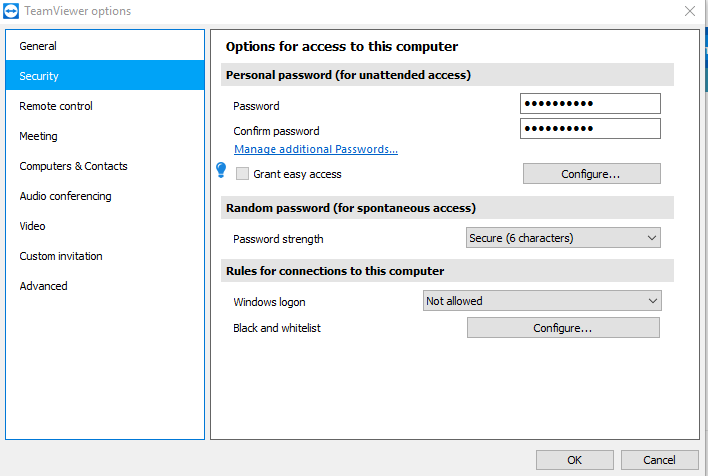Image resolution: width=708 pixels, height=476 pixels.
Task: Open the Advanced settings category
Action: pos(105,286)
